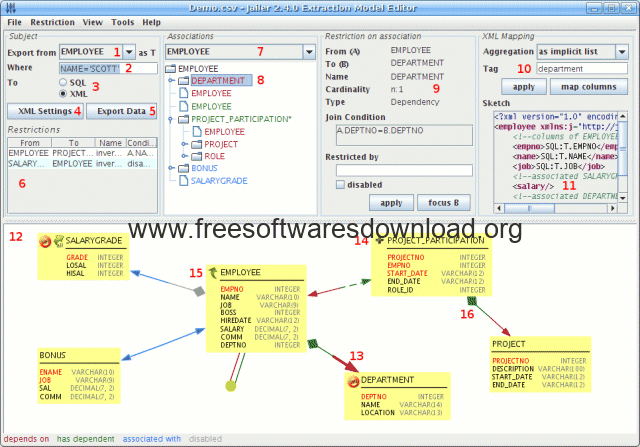The height and width of the screenshot is (447, 640).
Task: Click the Condi... column header in Restrictions
Action: pyautogui.click(x=141, y=143)
